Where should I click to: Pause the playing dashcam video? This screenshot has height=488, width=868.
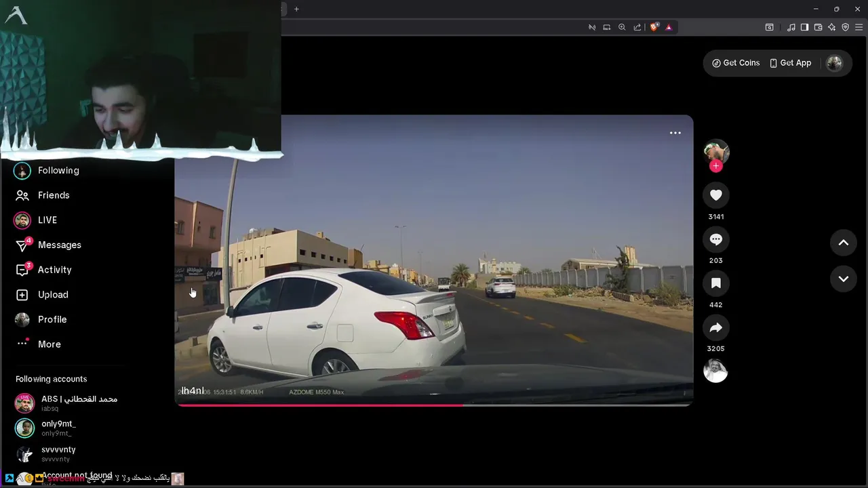(434, 260)
